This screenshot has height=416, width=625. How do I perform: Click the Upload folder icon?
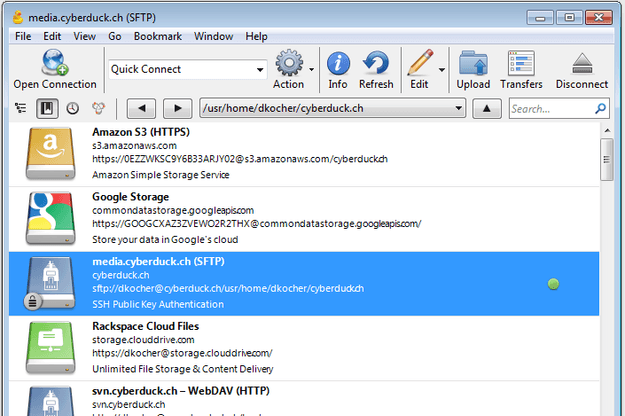473,63
